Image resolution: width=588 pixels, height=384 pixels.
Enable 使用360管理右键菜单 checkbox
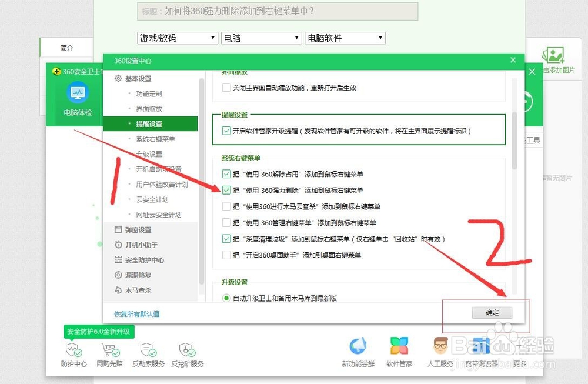coord(226,222)
